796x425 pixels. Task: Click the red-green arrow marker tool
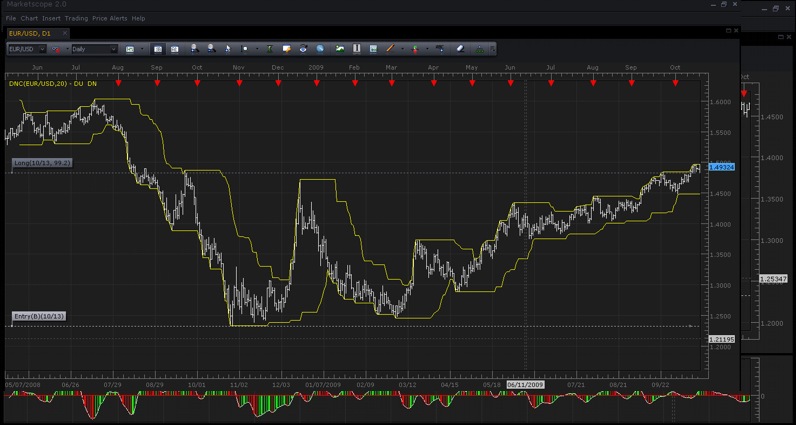[x=415, y=49]
